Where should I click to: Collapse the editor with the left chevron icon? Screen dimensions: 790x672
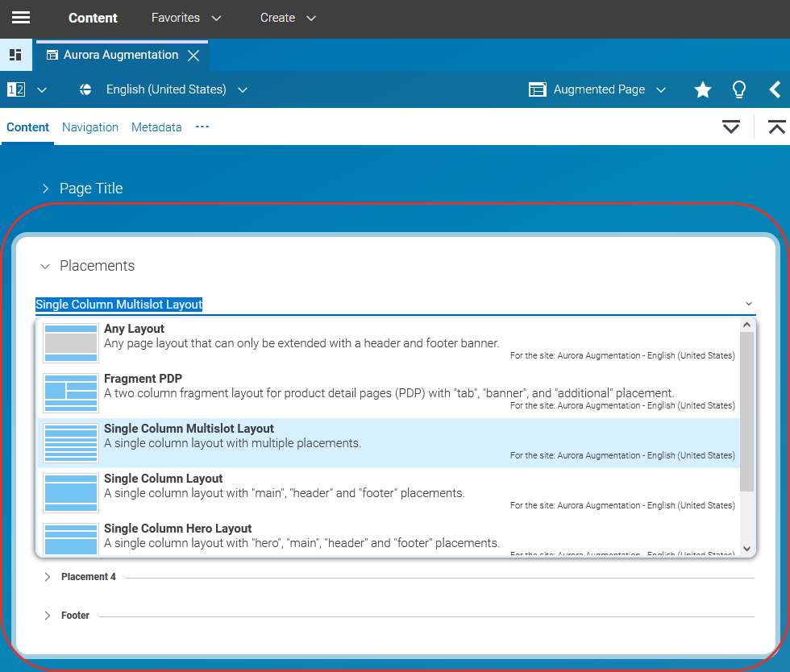775,89
